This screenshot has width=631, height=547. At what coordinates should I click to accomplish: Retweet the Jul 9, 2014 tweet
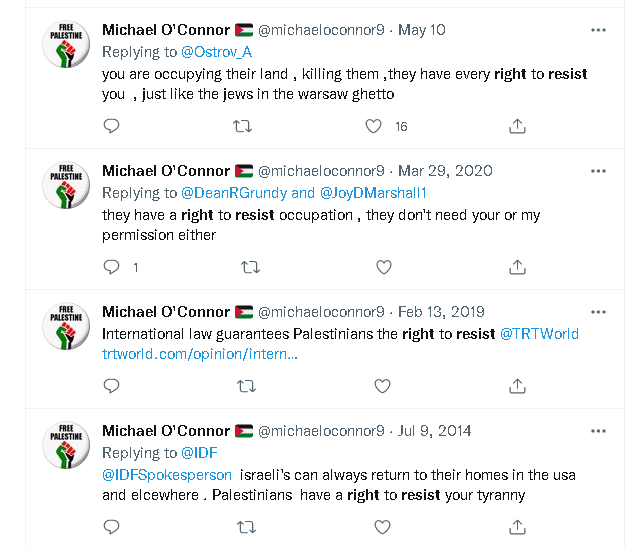(x=250, y=527)
